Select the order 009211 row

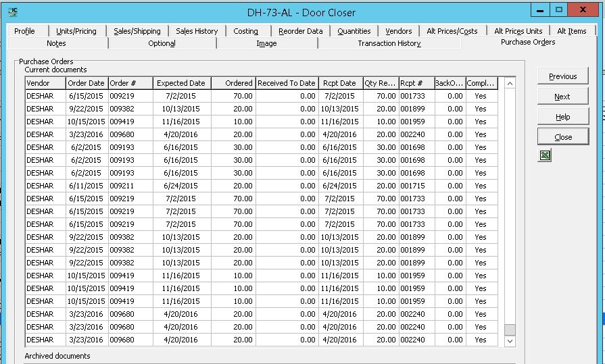coord(122,186)
